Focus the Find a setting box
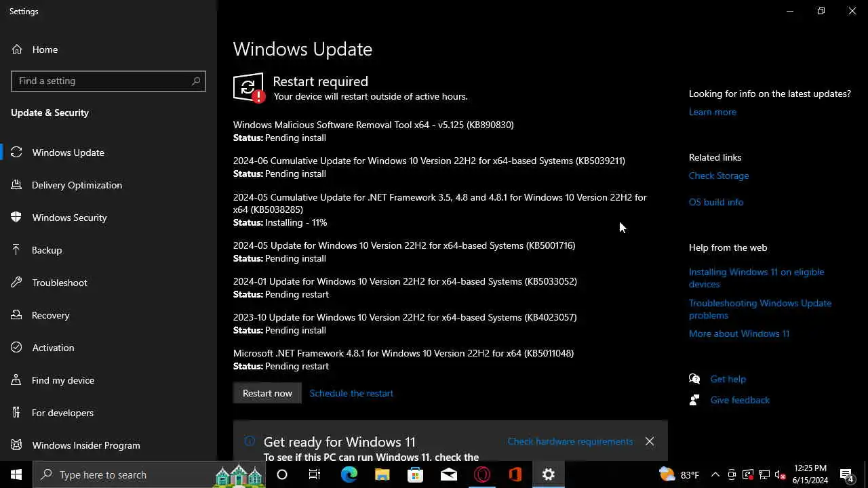 click(x=108, y=81)
